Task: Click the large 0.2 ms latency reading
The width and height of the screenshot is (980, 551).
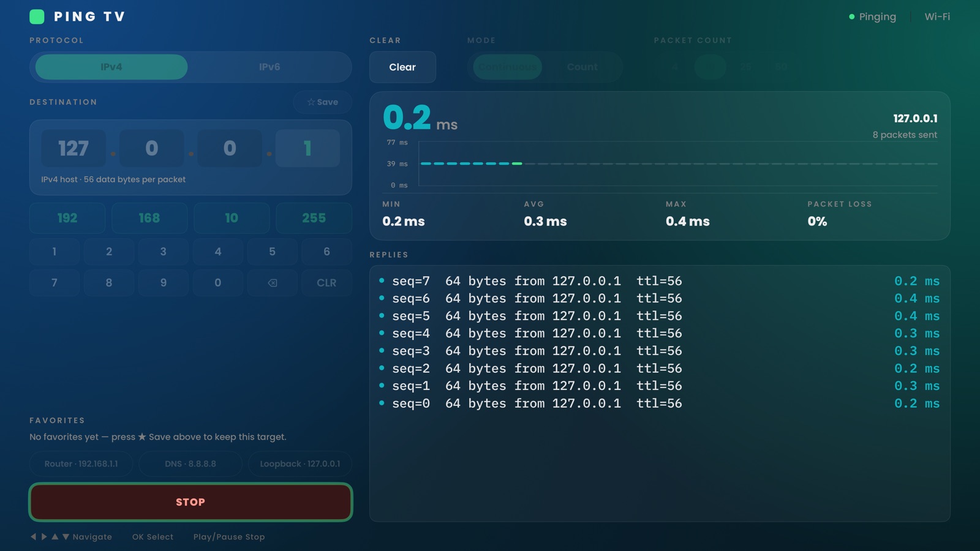Action: (x=420, y=118)
